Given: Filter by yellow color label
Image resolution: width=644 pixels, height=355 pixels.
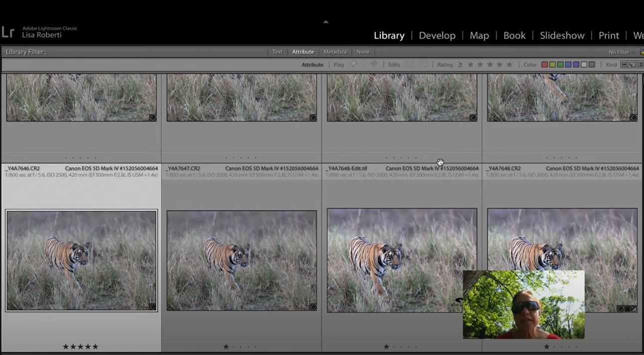Looking at the screenshot, I should tap(552, 65).
